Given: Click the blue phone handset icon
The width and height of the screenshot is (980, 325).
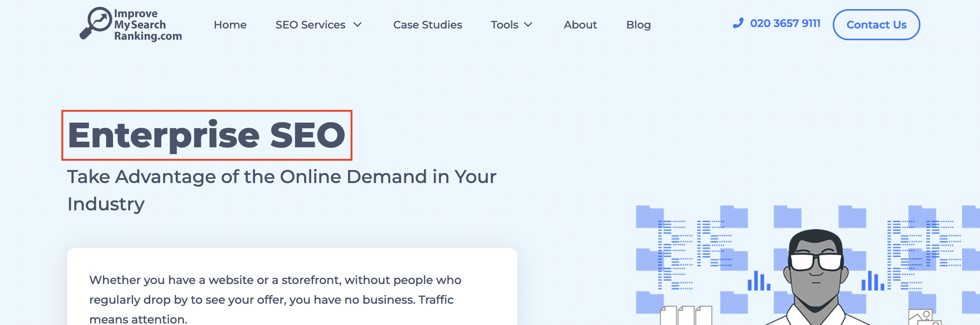Looking at the screenshot, I should [x=738, y=23].
